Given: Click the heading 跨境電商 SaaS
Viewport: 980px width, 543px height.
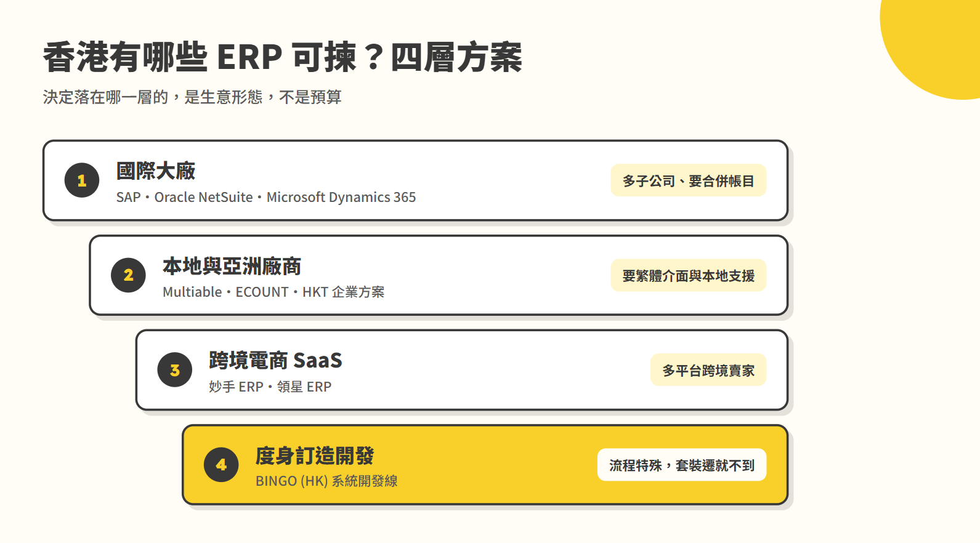Looking at the screenshot, I should 275,360.
